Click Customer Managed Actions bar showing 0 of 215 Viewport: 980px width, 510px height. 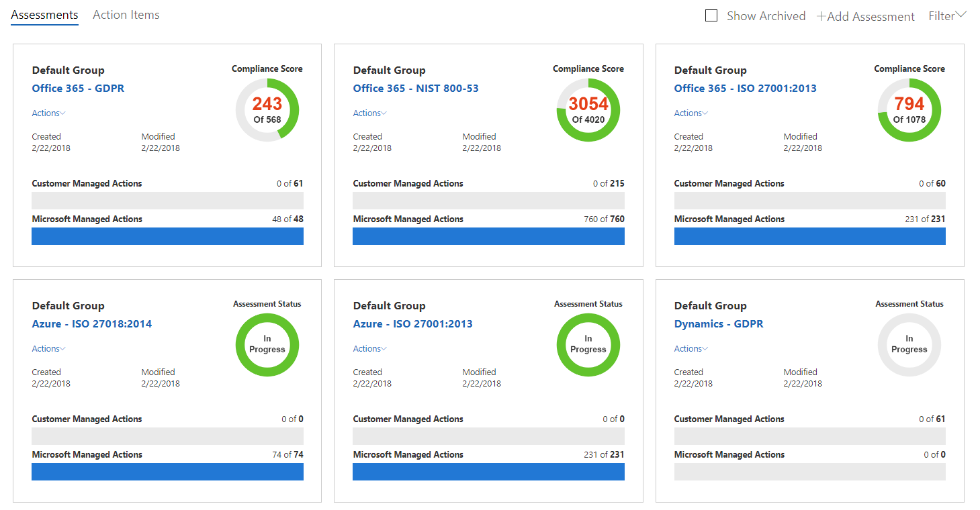[488, 201]
